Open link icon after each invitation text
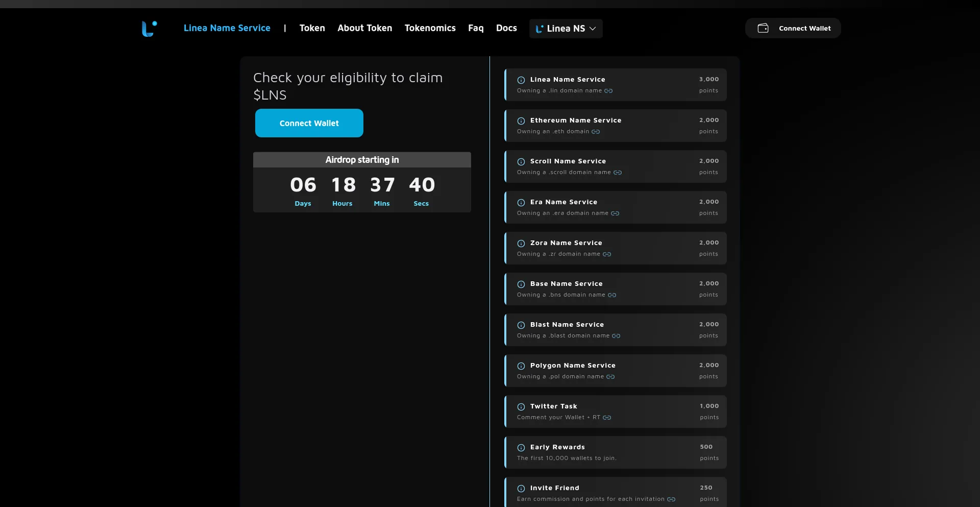This screenshot has width=980, height=507. click(671, 499)
